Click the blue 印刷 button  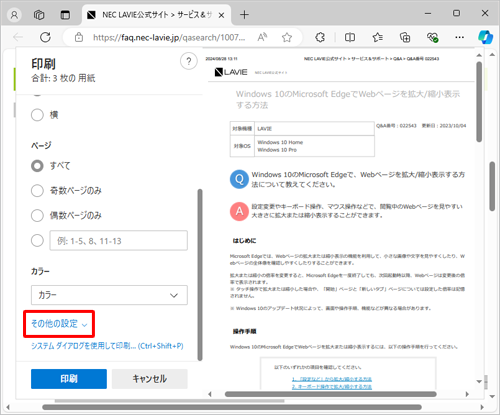tap(69, 379)
